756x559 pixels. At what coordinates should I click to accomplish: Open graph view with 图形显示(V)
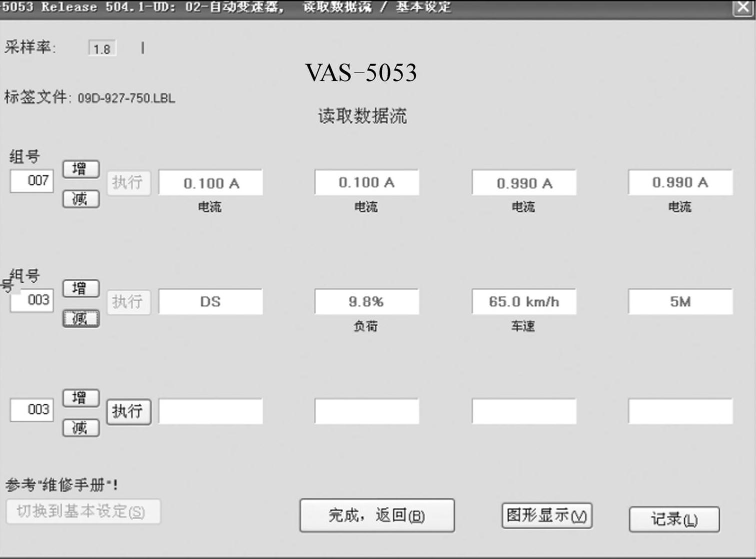(547, 515)
